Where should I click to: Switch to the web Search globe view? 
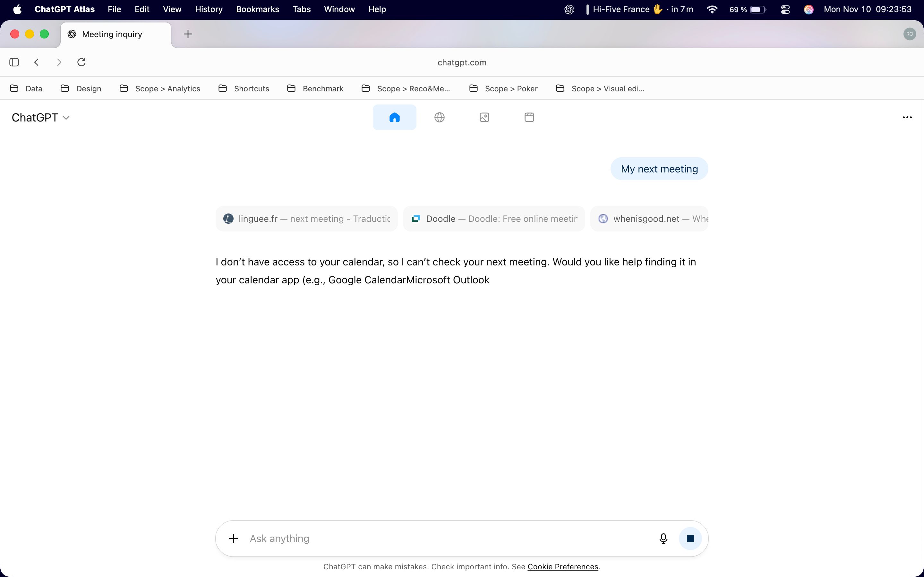(x=439, y=117)
